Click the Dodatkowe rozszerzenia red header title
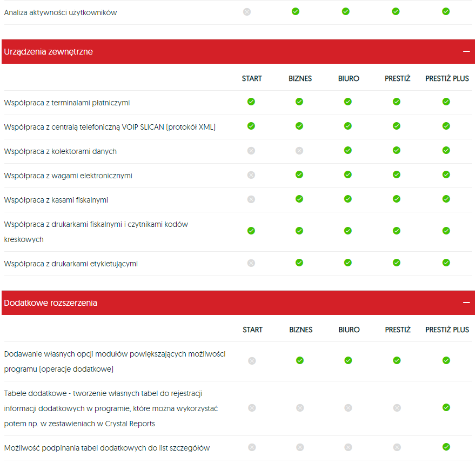476x463 pixels. [x=51, y=303]
